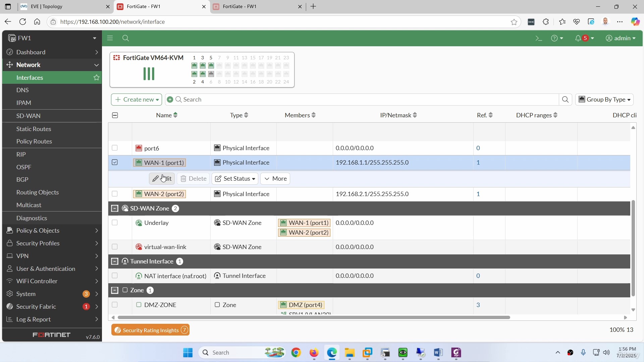Click port 2 icon in FortiGate faceplate
Viewport: 644px width, 362px height.
point(194,74)
